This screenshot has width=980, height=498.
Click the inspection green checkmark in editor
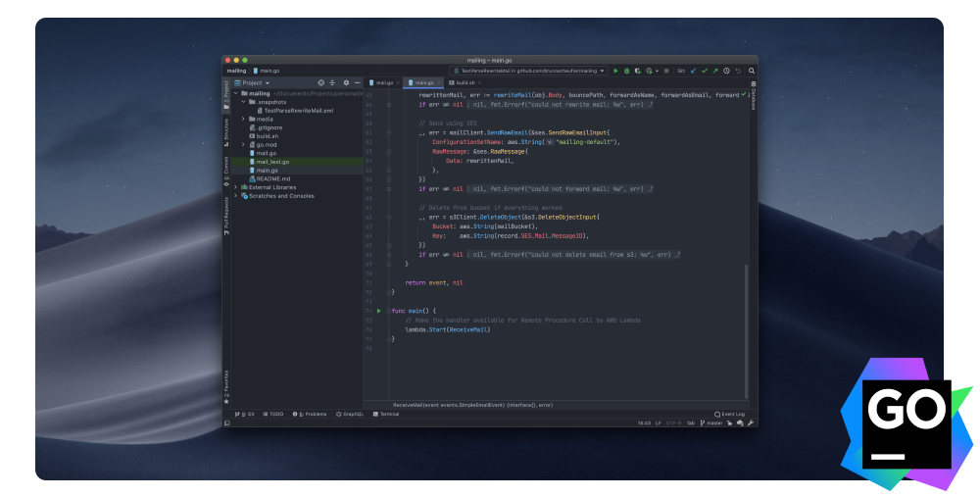pos(743,95)
